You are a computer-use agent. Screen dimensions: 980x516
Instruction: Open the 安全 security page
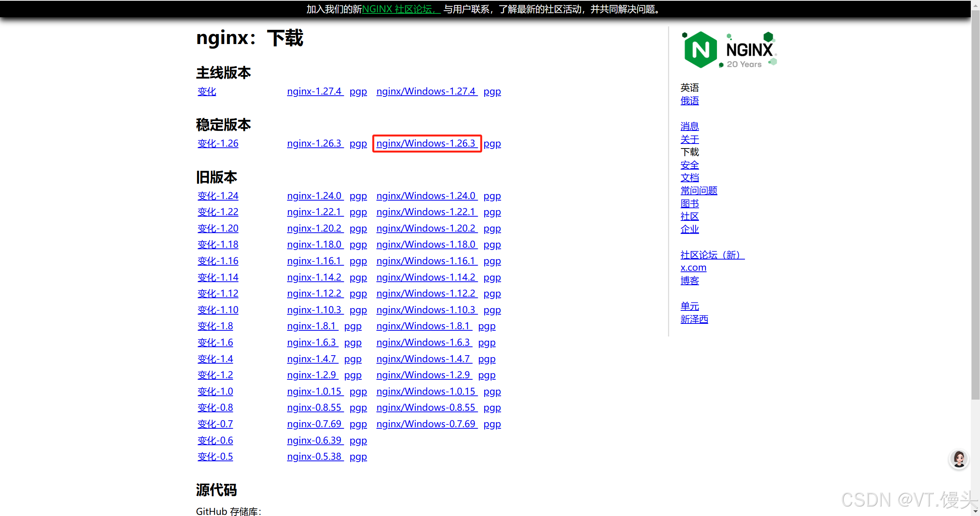pos(690,165)
